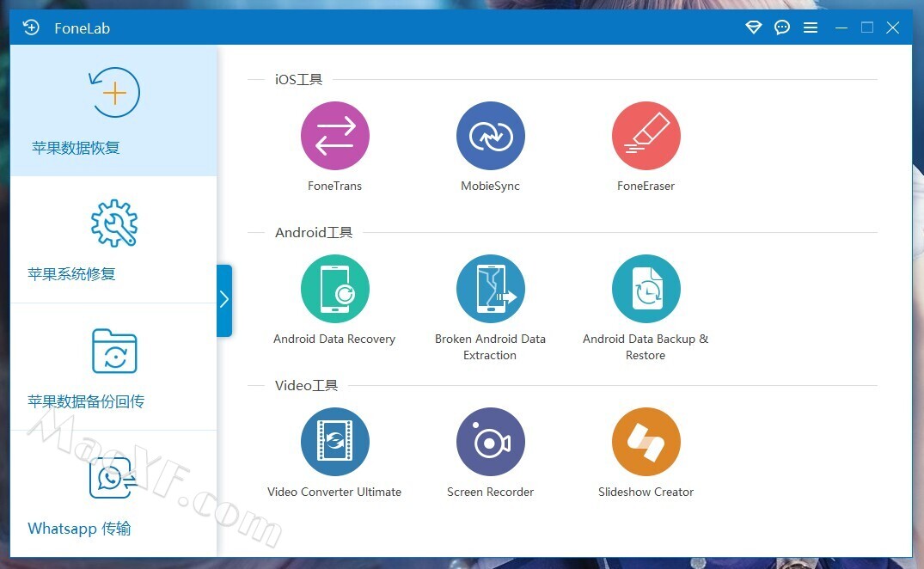
Task: Click the diamond icon in title bar
Action: point(753,28)
